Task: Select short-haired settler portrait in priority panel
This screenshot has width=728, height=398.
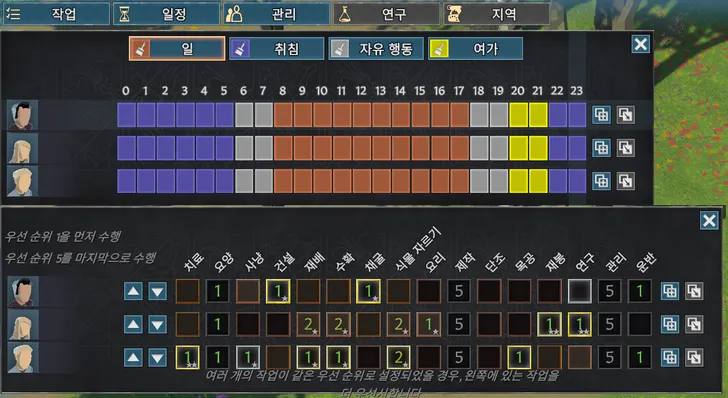Action: 23,358
